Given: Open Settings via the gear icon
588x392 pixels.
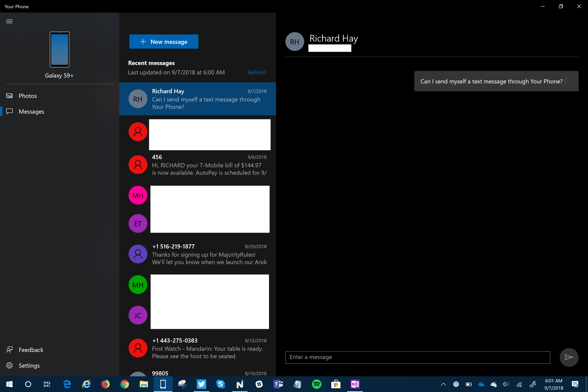Looking at the screenshot, I should [9, 365].
